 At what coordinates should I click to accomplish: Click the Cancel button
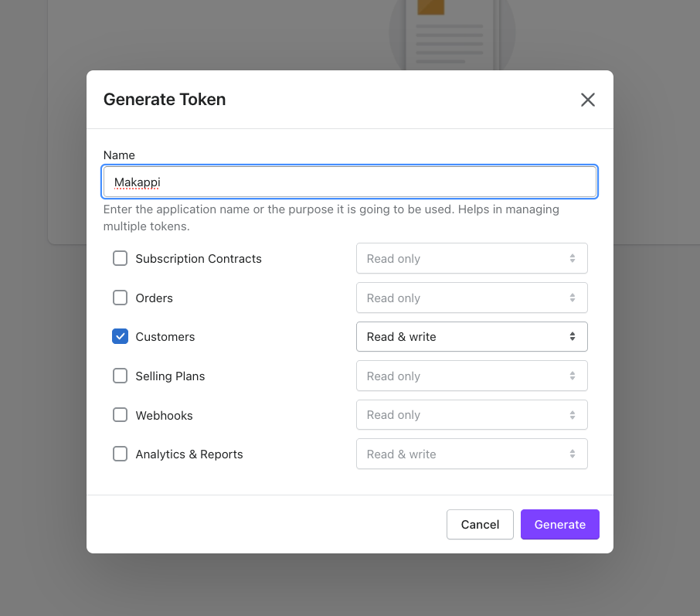coord(480,525)
